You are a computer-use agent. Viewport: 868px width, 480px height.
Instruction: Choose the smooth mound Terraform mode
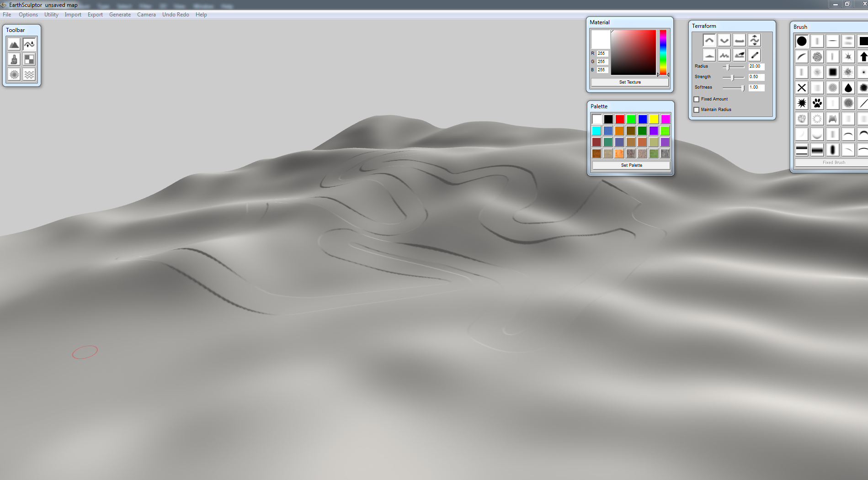[x=709, y=56]
